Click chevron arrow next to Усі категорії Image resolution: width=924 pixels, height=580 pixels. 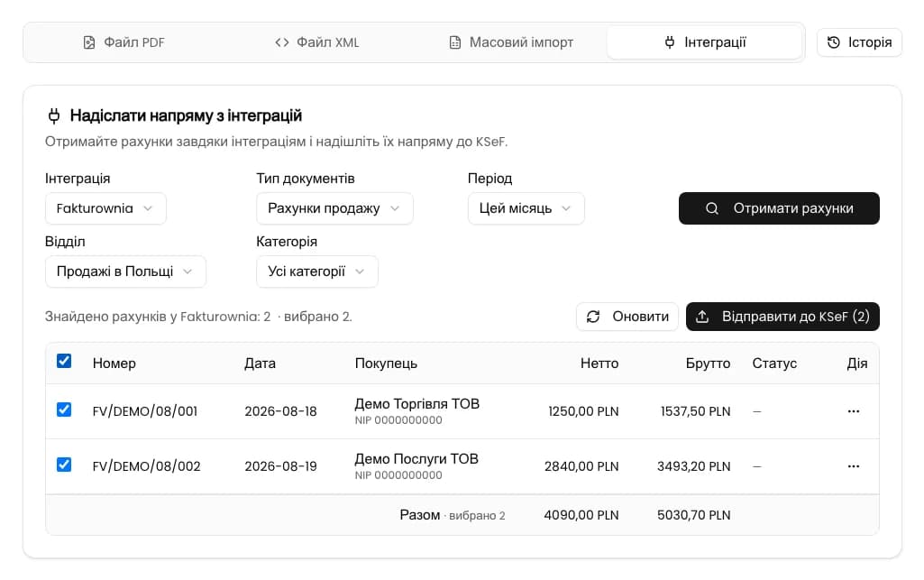[360, 272]
